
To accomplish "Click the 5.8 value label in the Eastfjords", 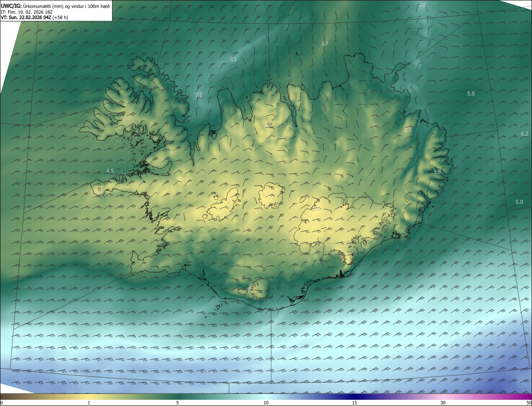I will coord(437,171).
